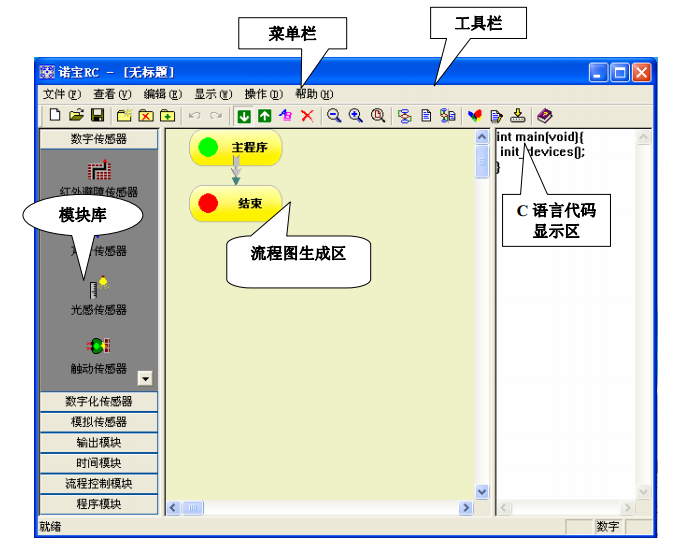Viewport: 680px width, 552px height.
Task: Click the red X delete toolbar icon
Action: [307, 115]
